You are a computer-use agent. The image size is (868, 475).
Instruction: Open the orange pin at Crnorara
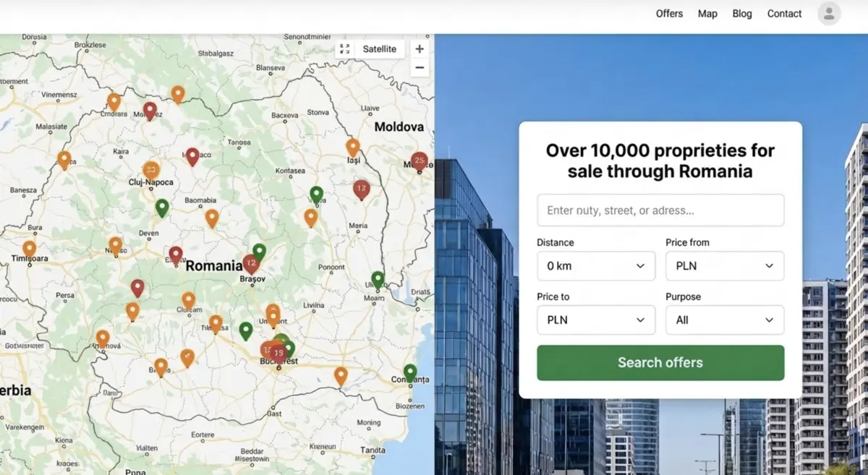(x=114, y=102)
